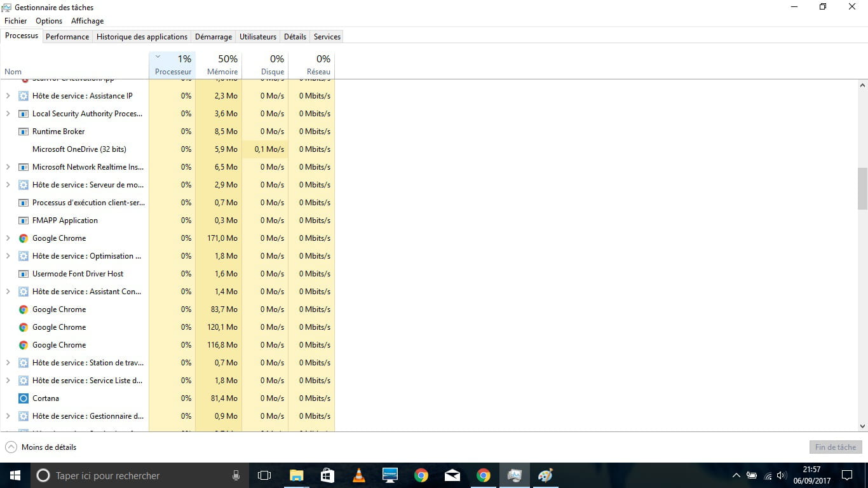Switch to Historique des applications tab

[x=142, y=37]
